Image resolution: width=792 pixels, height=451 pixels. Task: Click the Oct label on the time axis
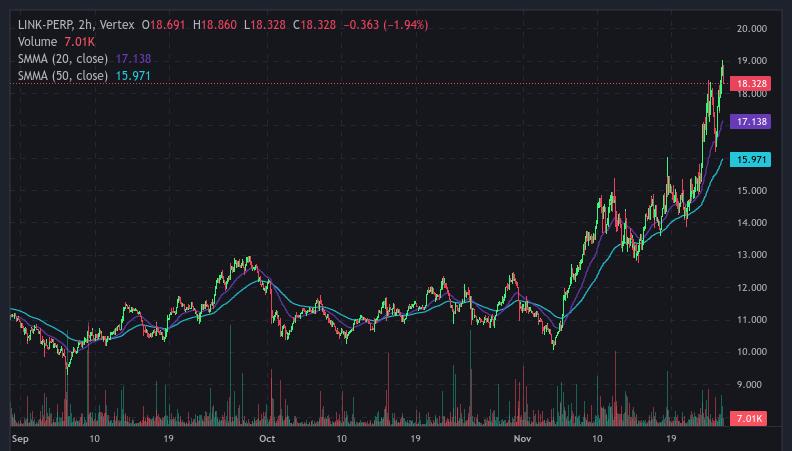tap(267, 438)
